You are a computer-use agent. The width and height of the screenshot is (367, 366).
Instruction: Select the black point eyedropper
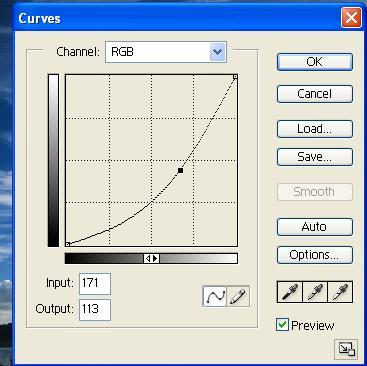(289, 292)
